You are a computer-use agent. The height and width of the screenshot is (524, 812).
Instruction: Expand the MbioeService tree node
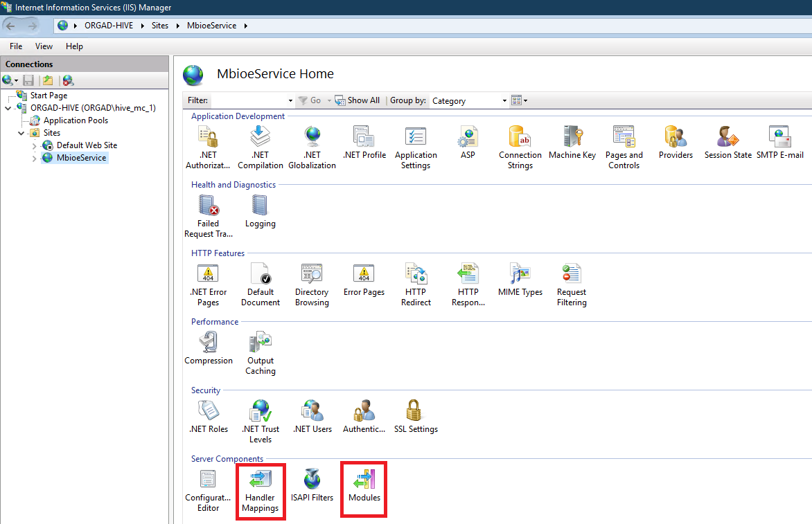pos(34,159)
